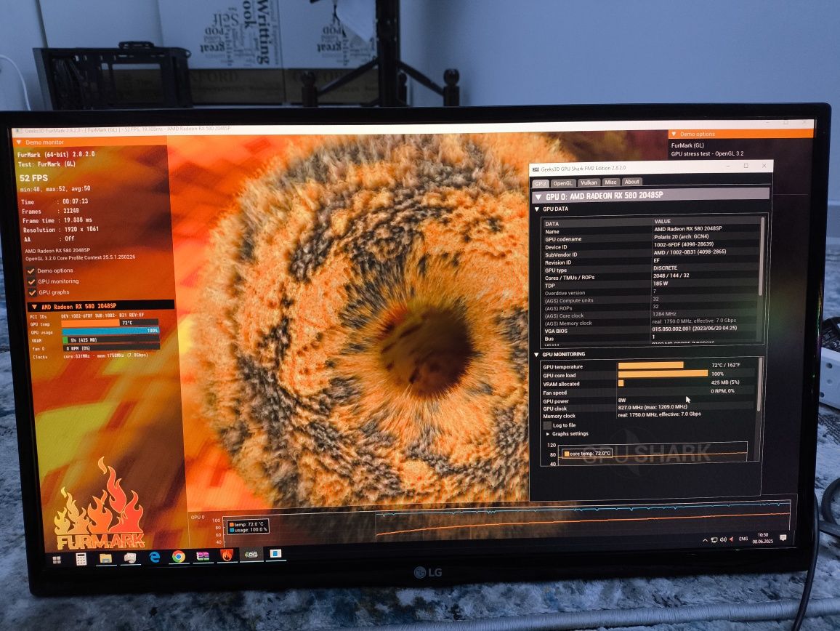840x631 pixels.
Task: Open the taskbar clock and date
Action: [x=763, y=538]
